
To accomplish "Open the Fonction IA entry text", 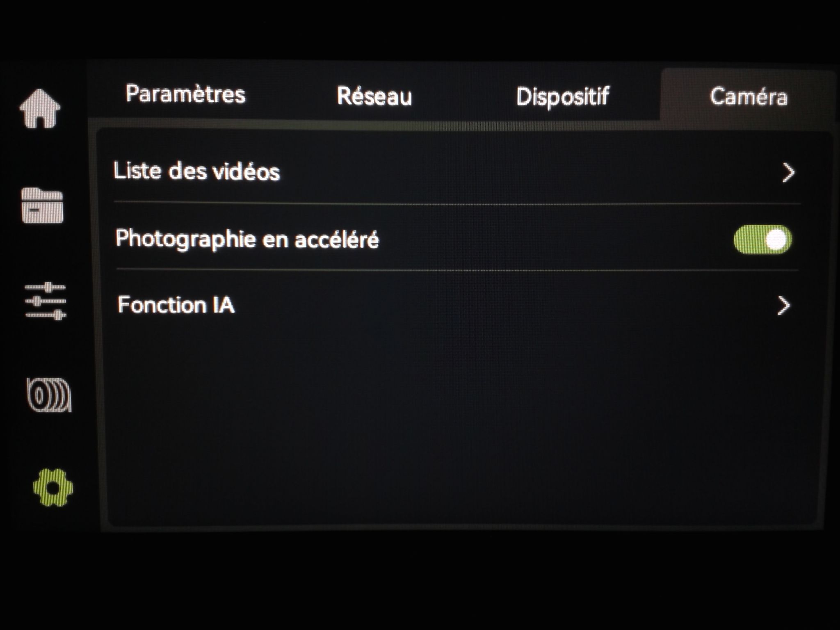I will pyautogui.click(x=176, y=305).
